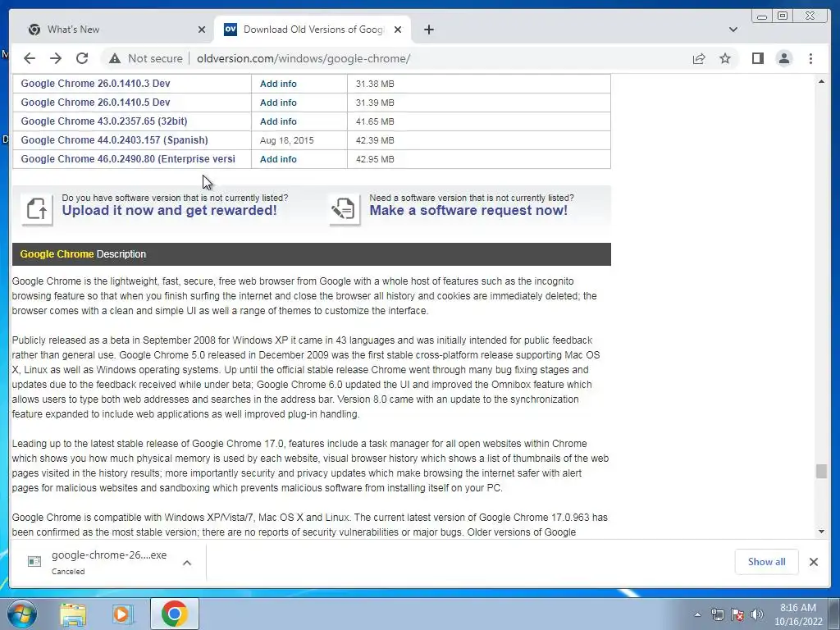Open the Chrome profile avatar

[x=783, y=58]
